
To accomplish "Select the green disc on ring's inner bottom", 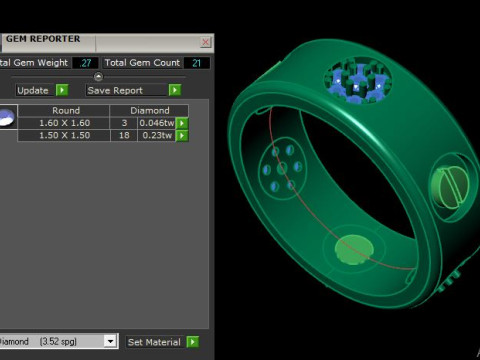I will tap(354, 249).
